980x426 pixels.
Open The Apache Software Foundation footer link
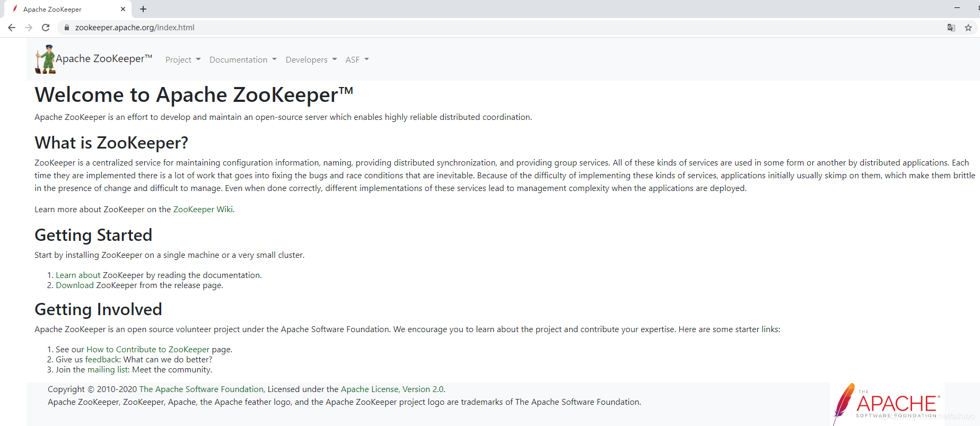point(201,389)
